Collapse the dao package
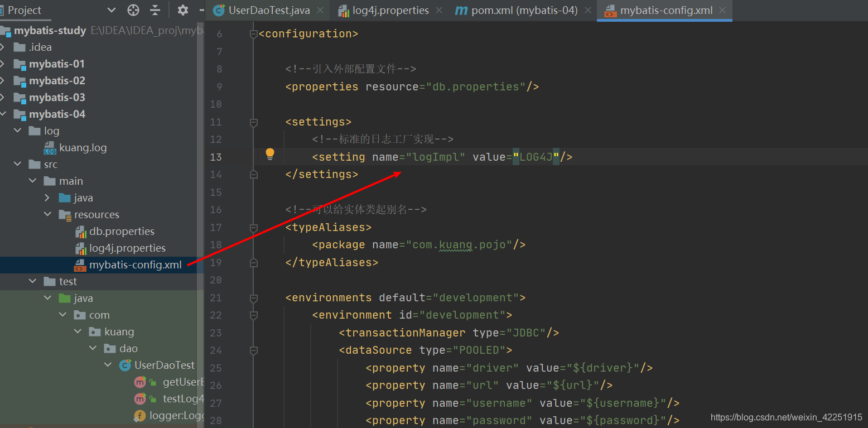Screen dimensions: 868x428 pos(93,349)
